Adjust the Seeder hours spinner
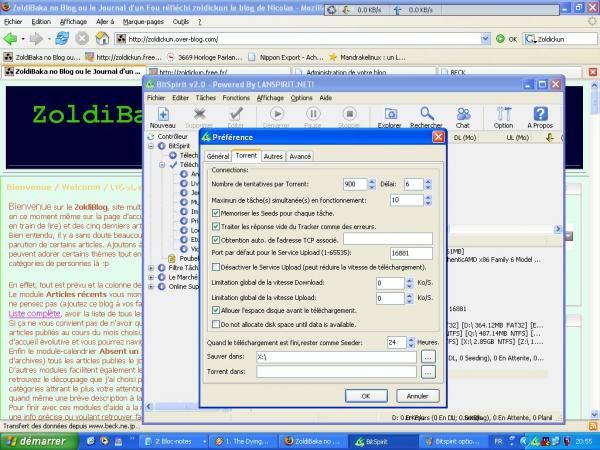The width and height of the screenshot is (600, 450). tap(411, 342)
